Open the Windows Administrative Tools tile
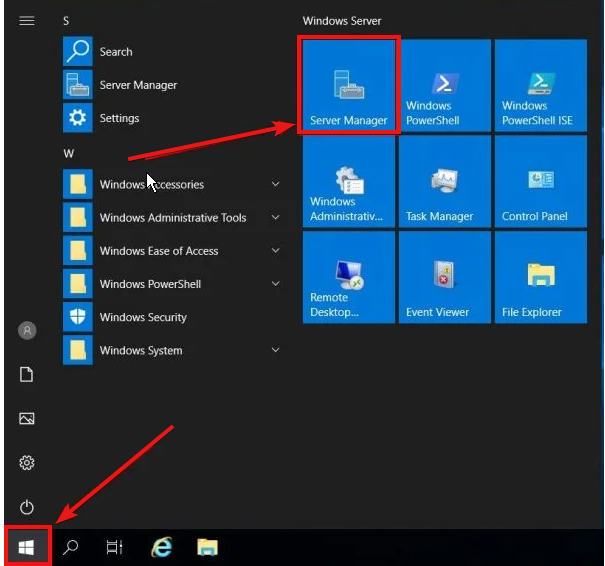Viewport: 605px width, 566px height. (x=349, y=182)
